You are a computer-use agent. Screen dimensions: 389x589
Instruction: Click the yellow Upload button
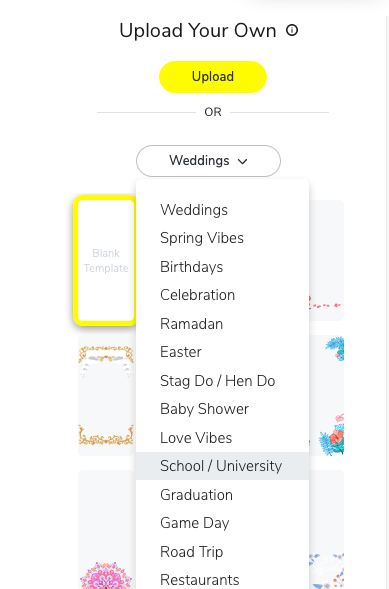point(213,77)
